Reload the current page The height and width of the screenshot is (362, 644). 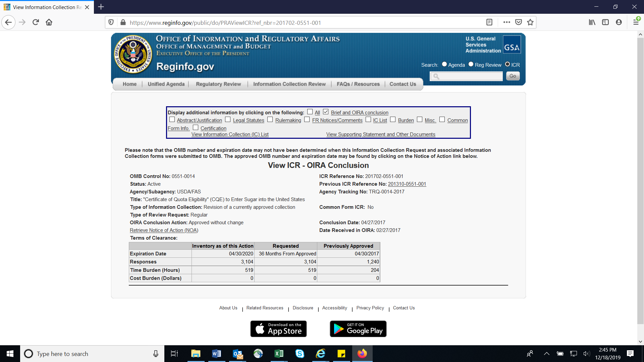[36, 22]
